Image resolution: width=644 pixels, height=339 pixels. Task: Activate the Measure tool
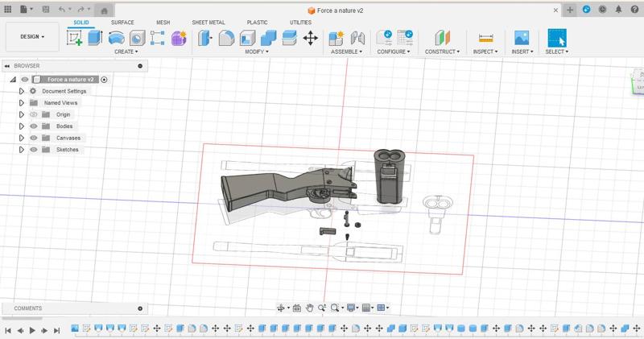(485, 38)
